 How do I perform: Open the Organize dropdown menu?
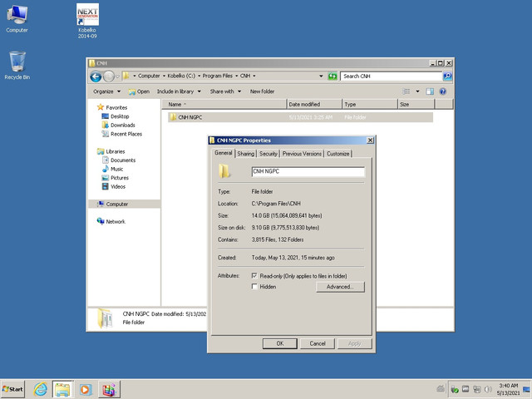coord(107,91)
